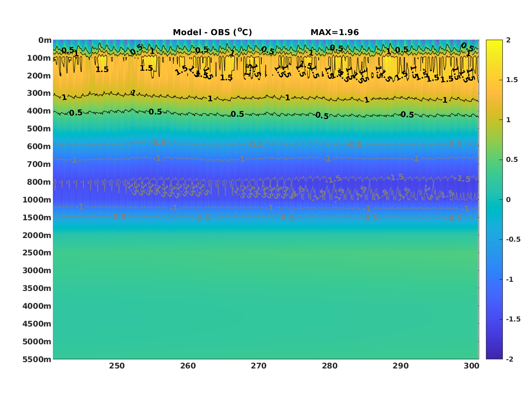Click the x-axis label '300'
Screen dimensions: 532x399
click(472, 366)
